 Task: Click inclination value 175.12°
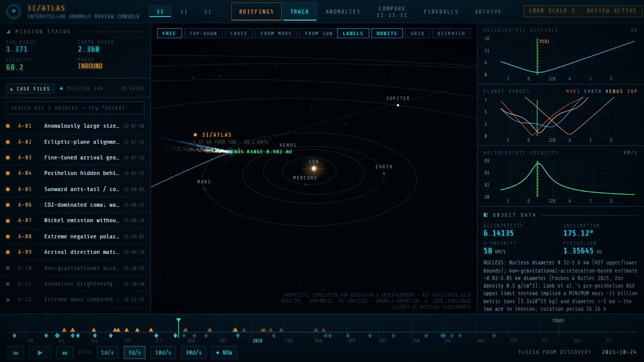(x=579, y=233)
